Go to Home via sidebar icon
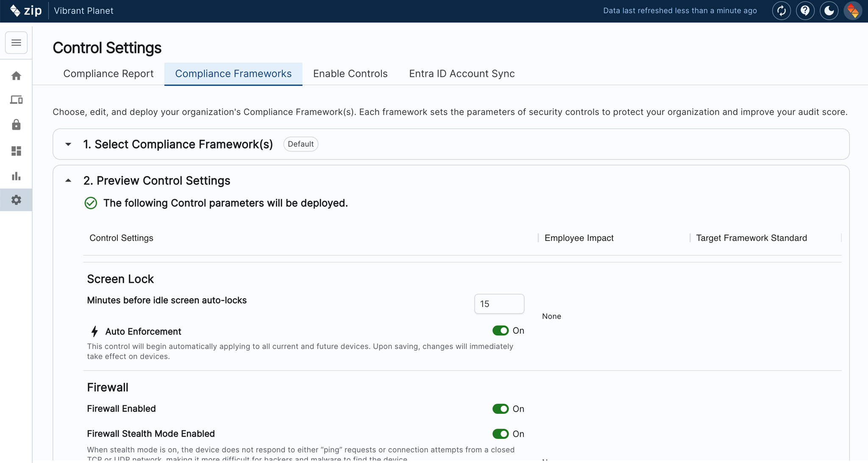The height and width of the screenshot is (463, 868). [x=16, y=76]
